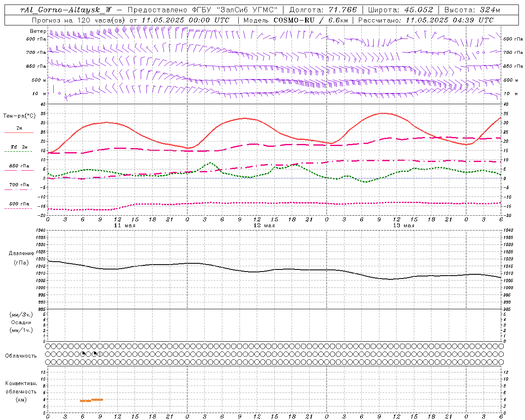This screenshot has height=420, width=525.
Task: Click the Конвективн. label
Action: [21, 383]
